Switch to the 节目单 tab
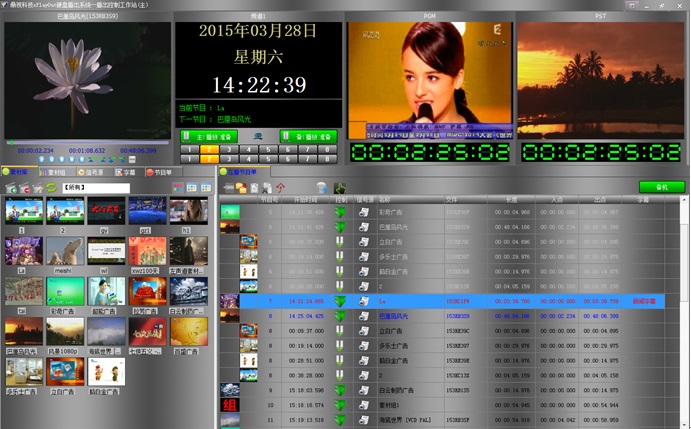The width and height of the screenshot is (691, 429). click(162, 172)
